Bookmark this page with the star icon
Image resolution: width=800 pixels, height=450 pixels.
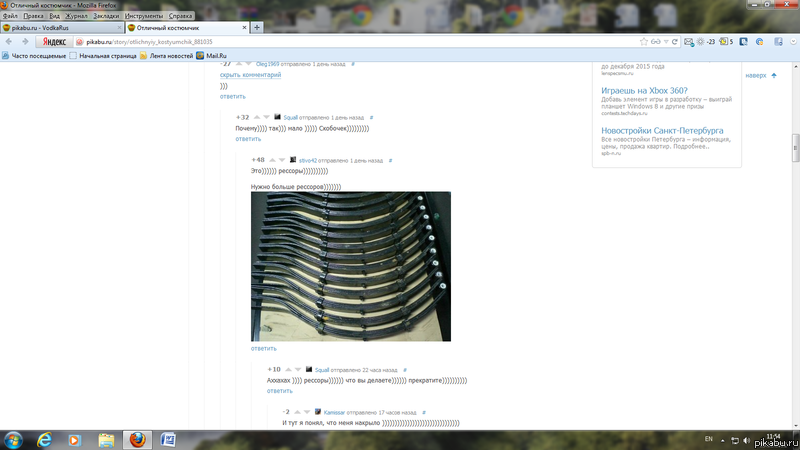pyautogui.click(x=644, y=42)
